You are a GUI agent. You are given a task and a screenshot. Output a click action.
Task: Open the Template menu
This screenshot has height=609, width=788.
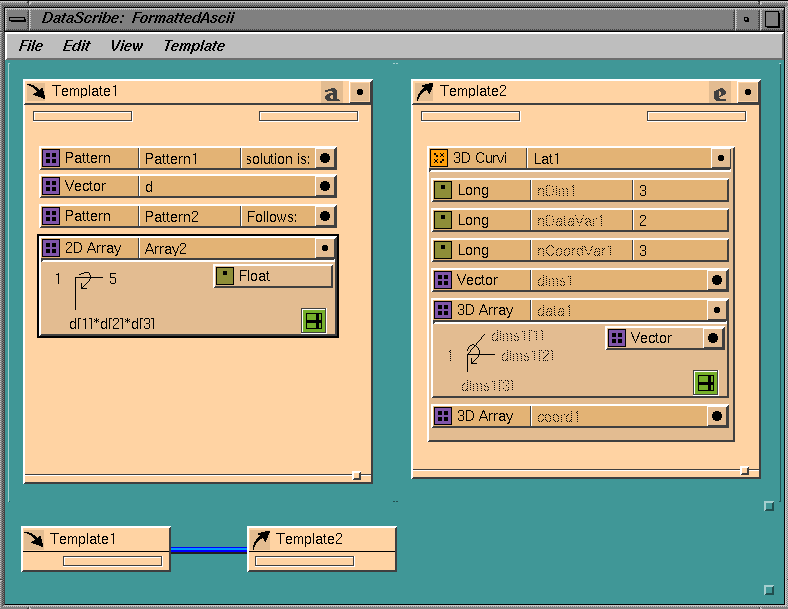194,46
